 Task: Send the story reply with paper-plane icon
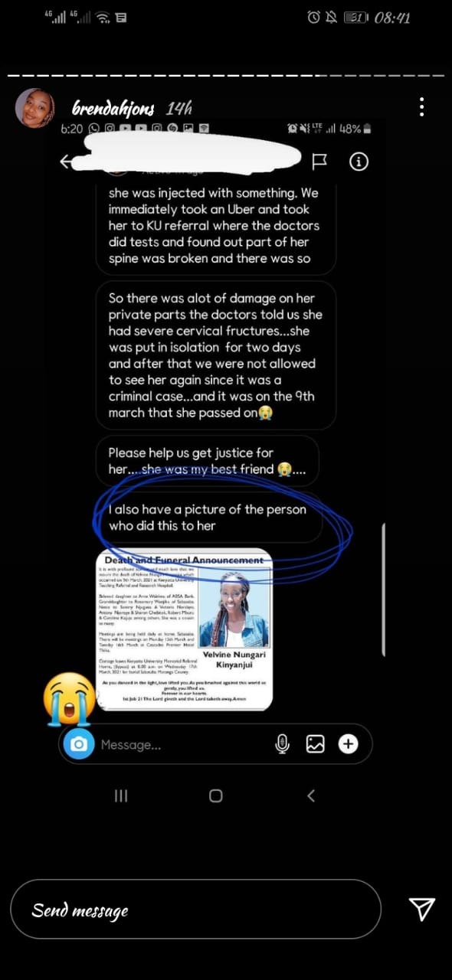[x=422, y=908]
